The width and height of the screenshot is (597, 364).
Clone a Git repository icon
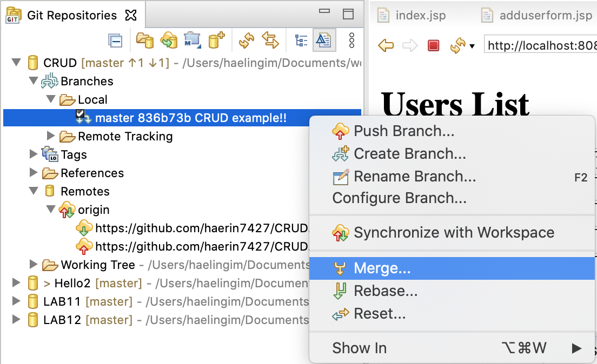pos(169,41)
